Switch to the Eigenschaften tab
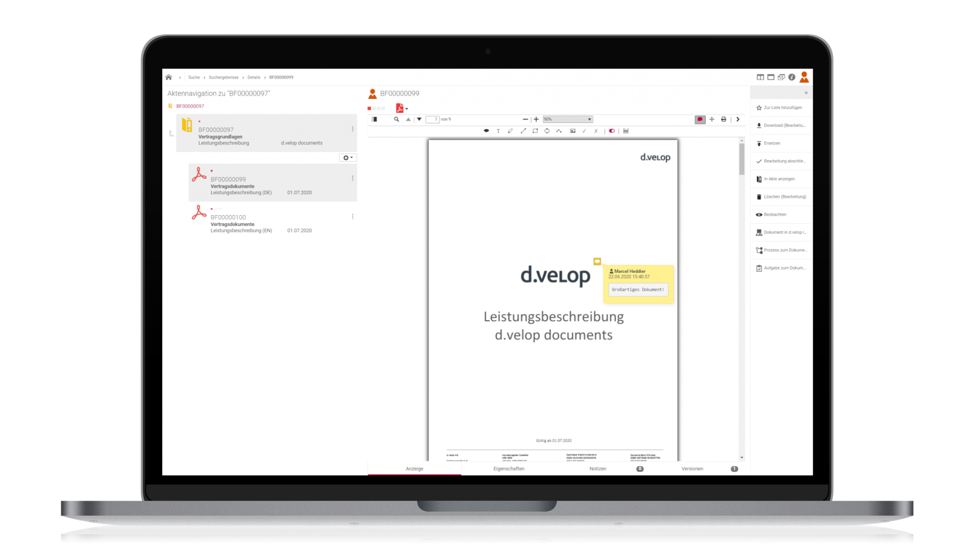 [x=509, y=469]
